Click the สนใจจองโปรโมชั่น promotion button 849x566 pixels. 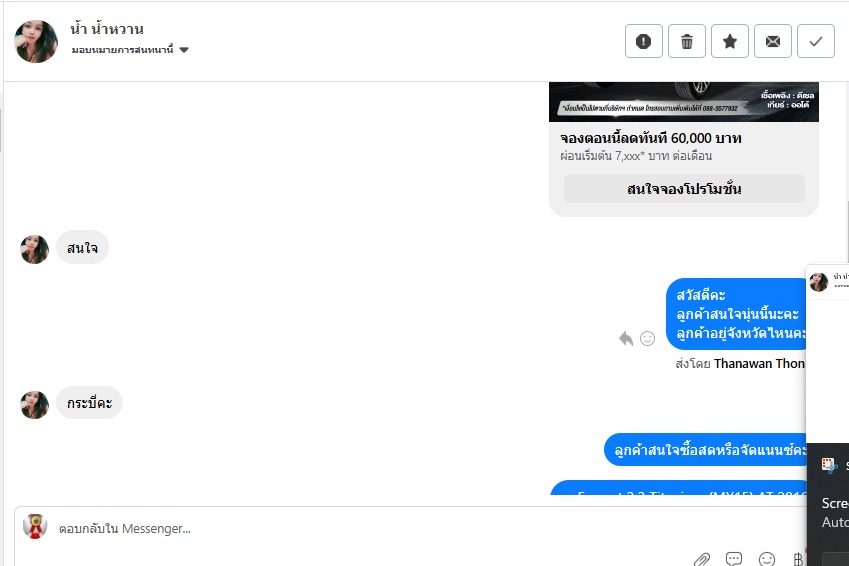pos(684,188)
